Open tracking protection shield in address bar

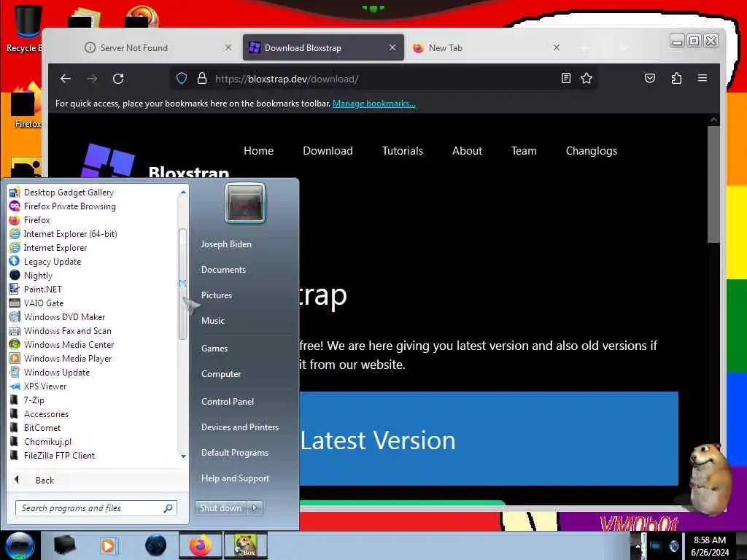point(182,79)
